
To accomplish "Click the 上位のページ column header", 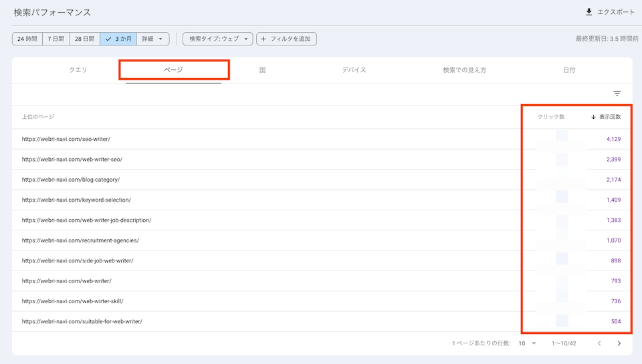I will (37, 117).
